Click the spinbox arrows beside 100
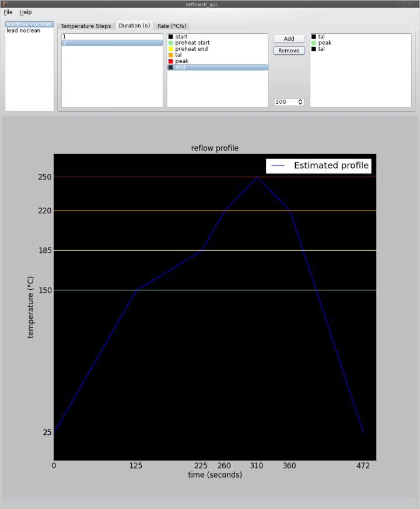Viewport: 420px width, 509px height. (x=300, y=102)
